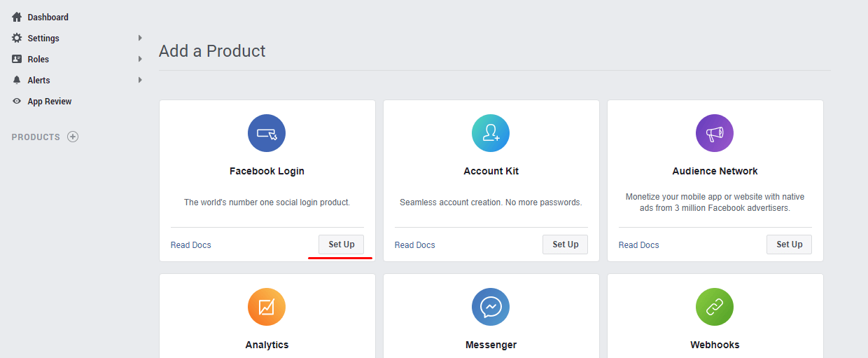Select the Settings label in sidebar
The width and height of the screenshot is (868, 358).
click(43, 38)
